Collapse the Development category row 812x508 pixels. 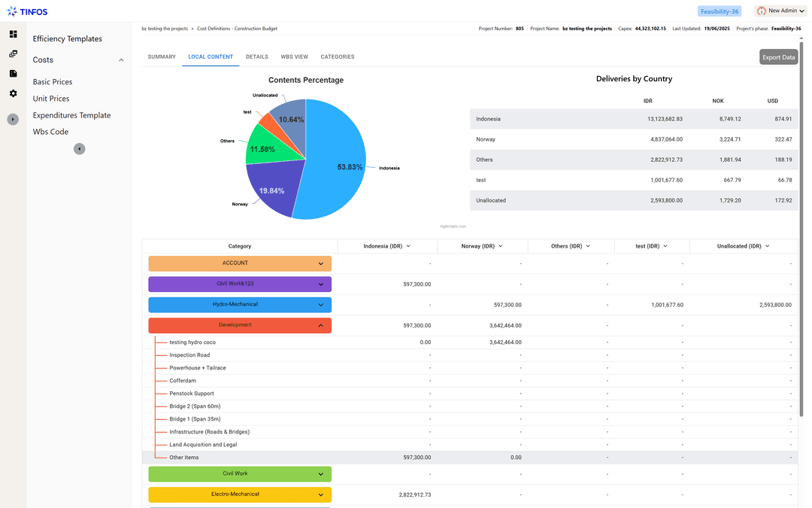pos(321,326)
